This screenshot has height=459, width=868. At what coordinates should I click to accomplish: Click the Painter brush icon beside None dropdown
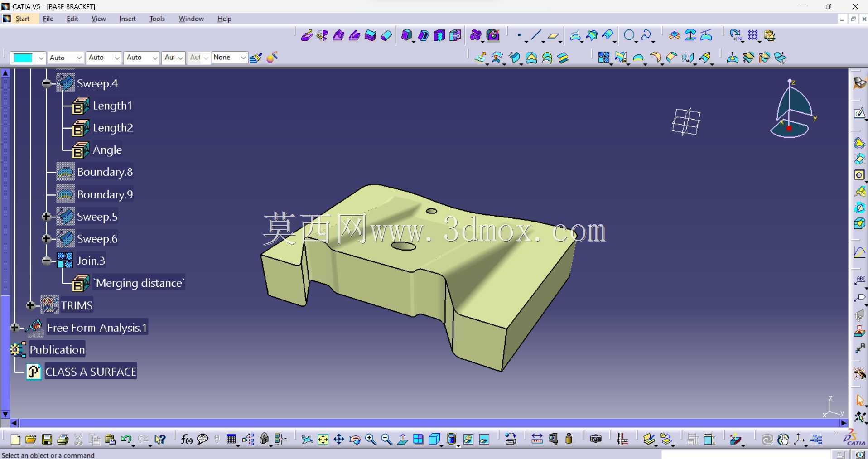[256, 58]
